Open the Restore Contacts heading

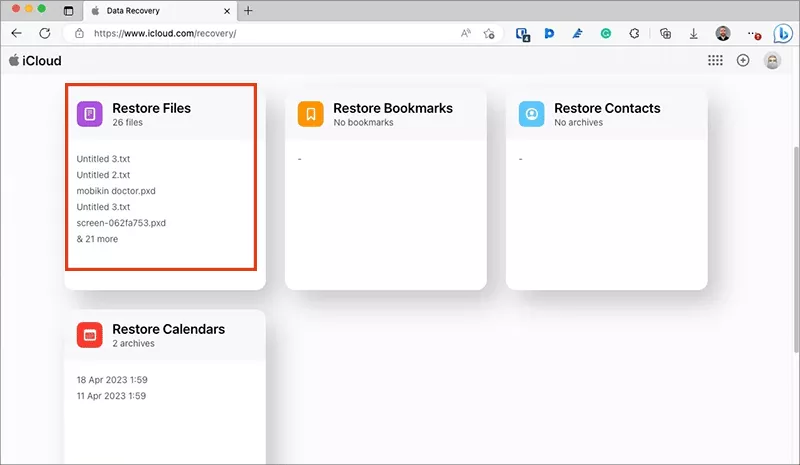tap(607, 108)
